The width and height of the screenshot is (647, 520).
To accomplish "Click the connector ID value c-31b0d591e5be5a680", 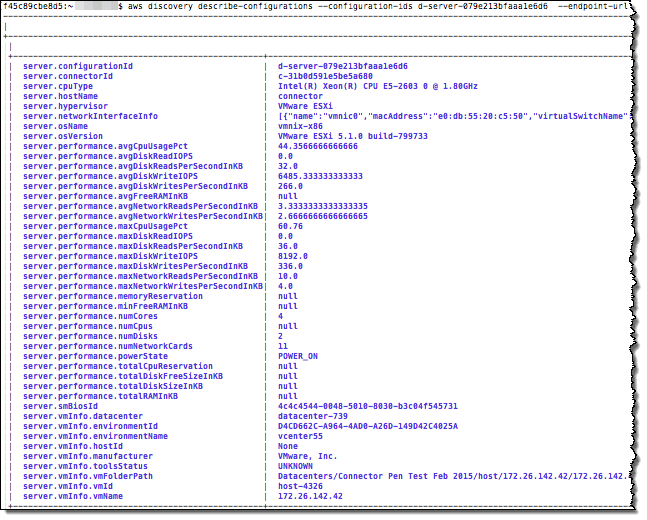I will pyautogui.click(x=325, y=76).
